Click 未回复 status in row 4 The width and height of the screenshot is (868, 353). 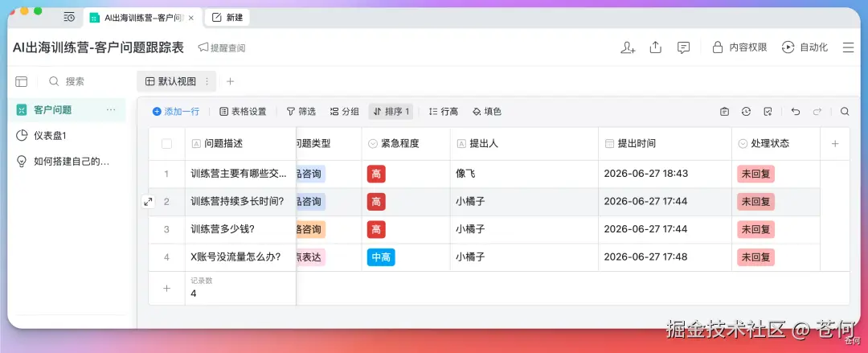(755, 257)
